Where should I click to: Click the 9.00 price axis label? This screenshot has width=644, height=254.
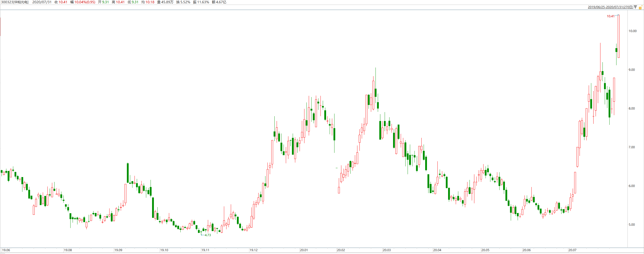pos(632,70)
